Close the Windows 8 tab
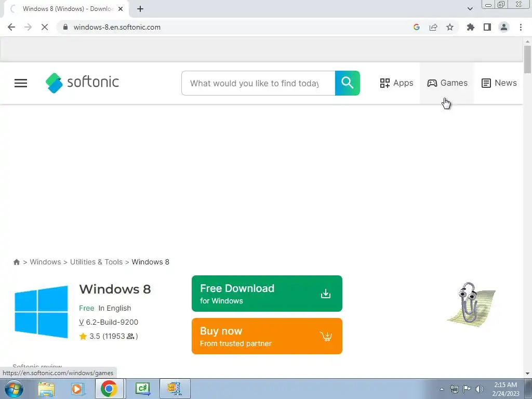 121,9
